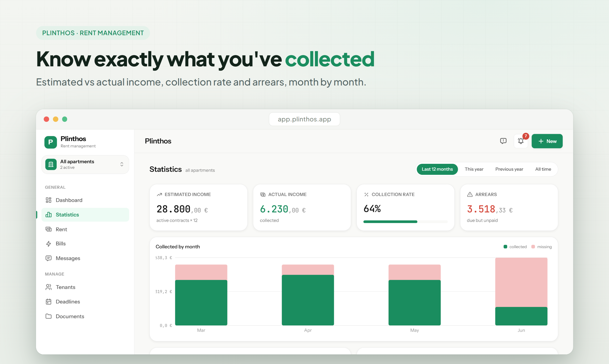The image size is (609, 364).
Task: Open the Documents page
Action: [x=85, y=316]
